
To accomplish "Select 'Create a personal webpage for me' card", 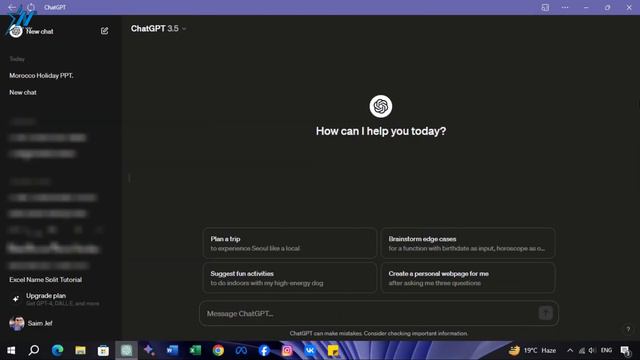I will tap(468, 278).
